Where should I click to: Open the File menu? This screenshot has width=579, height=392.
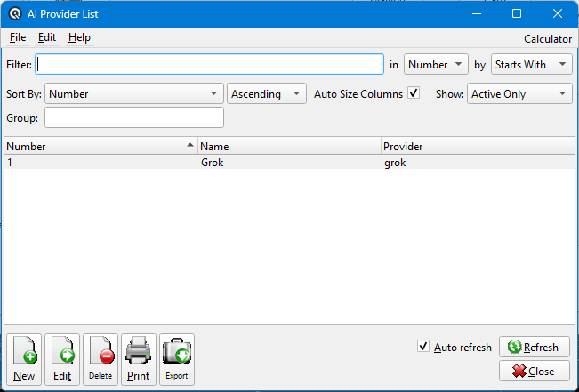(18, 37)
